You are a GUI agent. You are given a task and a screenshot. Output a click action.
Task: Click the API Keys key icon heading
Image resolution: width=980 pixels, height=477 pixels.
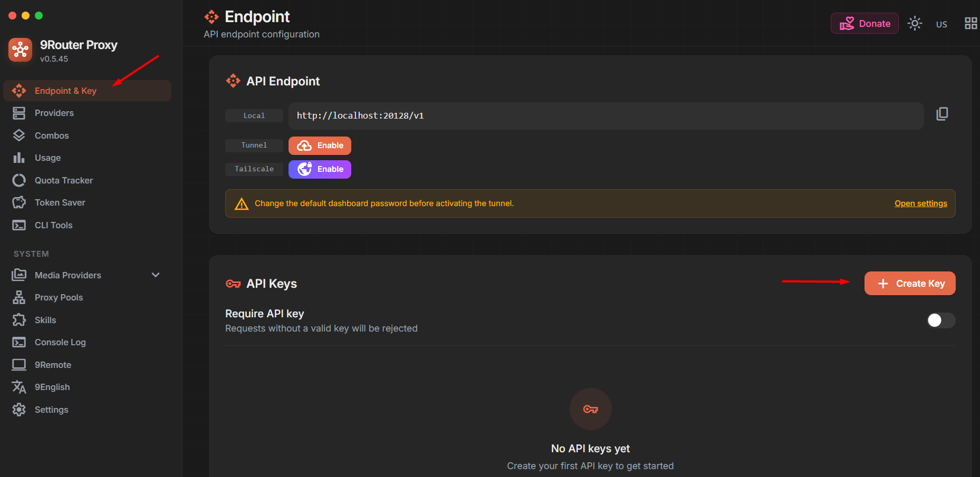(233, 284)
